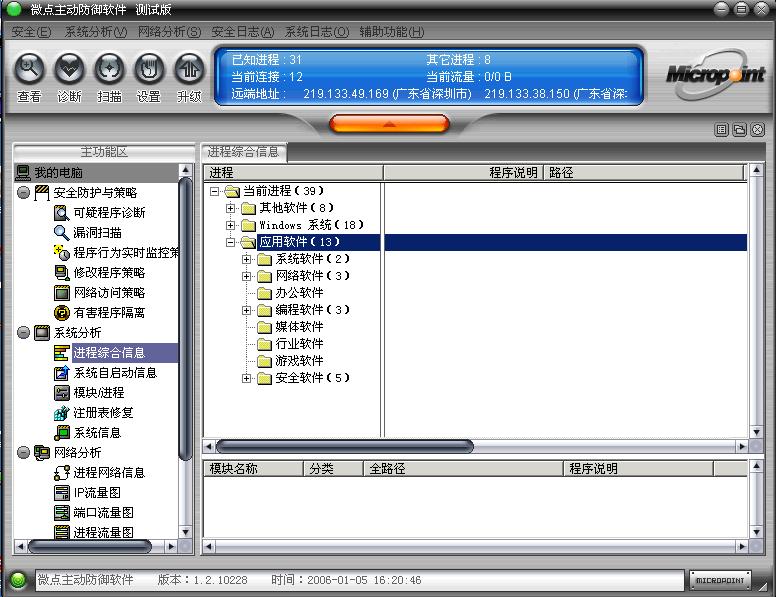Click the 升级 upgrade icon
This screenshot has height=597, width=776.
click(x=189, y=68)
